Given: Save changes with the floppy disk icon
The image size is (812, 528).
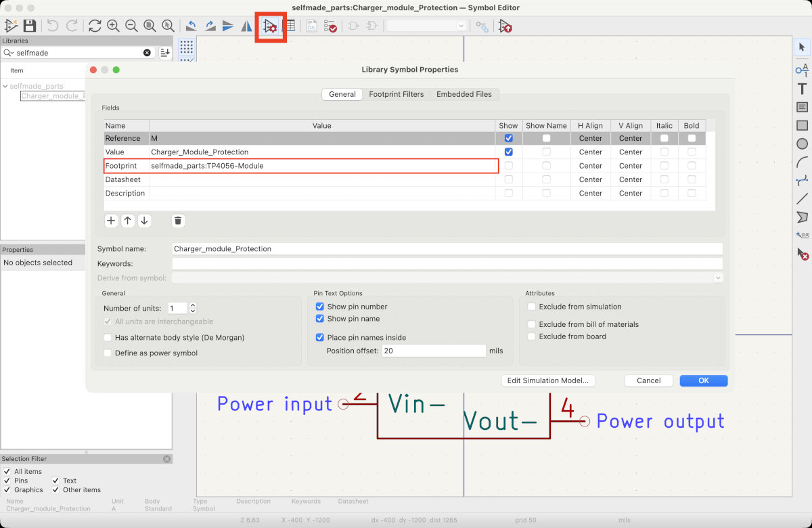Looking at the screenshot, I should pyautogui.click(x=30, y=26).
